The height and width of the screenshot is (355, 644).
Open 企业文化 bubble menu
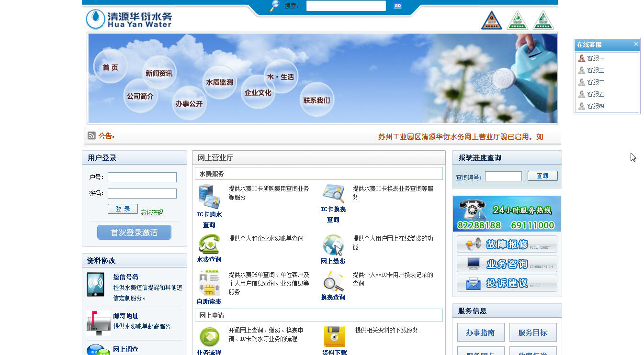click(x=258, y=92)
